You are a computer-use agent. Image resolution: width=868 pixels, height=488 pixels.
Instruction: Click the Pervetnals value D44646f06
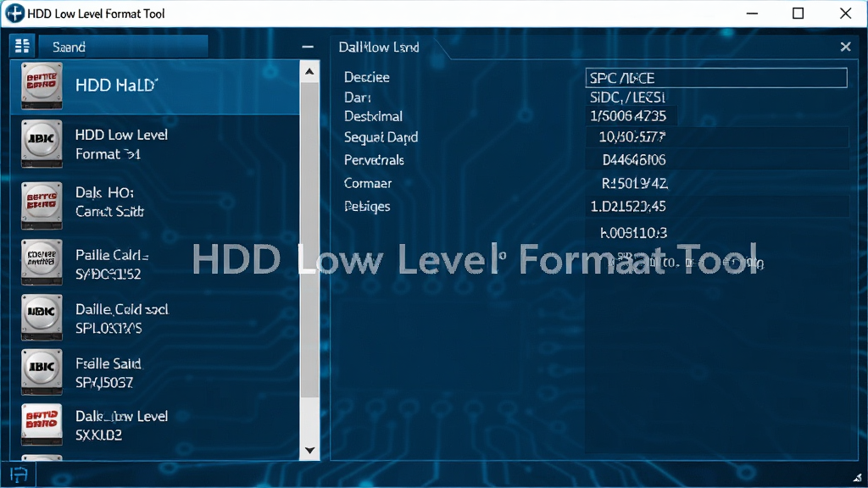pyautogui.click(x=634, y=160)
